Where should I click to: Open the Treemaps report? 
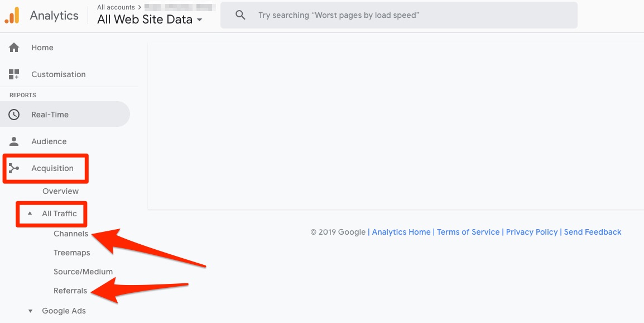[x=71, y=253]
